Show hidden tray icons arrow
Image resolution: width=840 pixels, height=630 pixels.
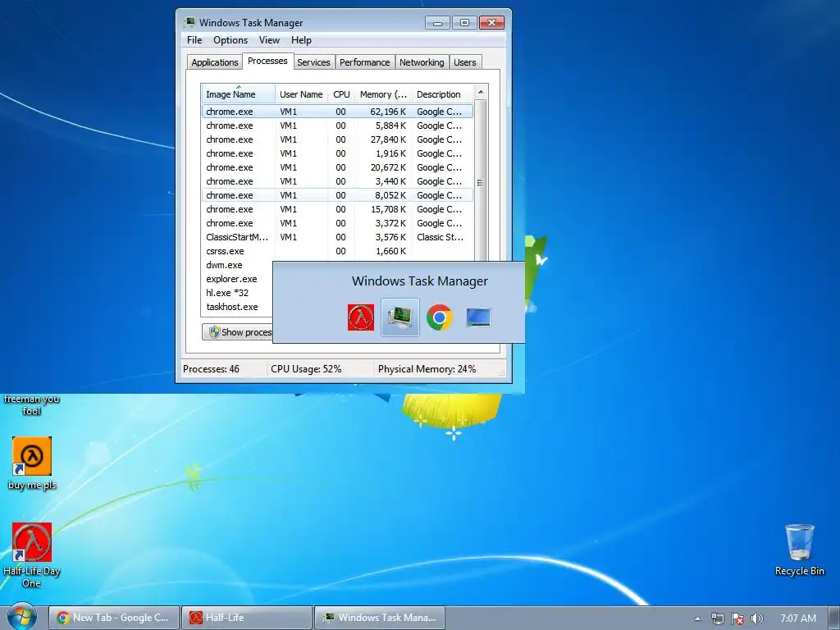coord(697,619)
